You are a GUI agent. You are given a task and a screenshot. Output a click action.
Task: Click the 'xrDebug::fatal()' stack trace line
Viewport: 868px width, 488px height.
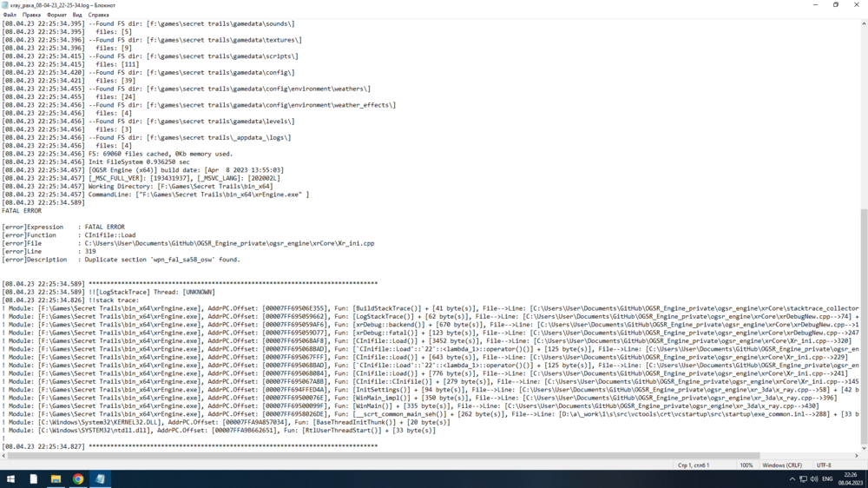tap(431, 333)
